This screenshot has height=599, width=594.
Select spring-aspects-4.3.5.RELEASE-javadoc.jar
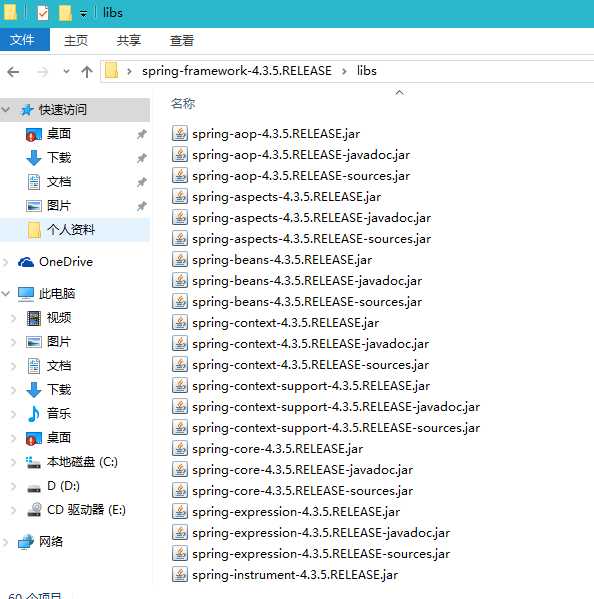coord(311,218)
